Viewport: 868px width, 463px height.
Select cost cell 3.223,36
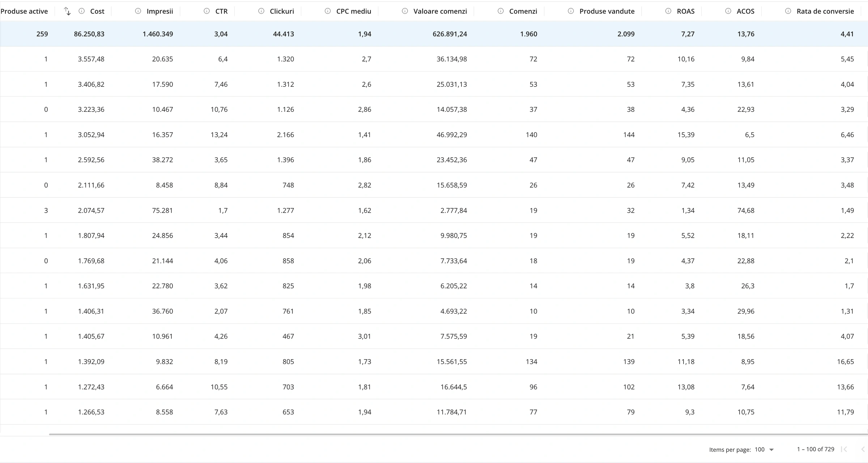(91, 109)
